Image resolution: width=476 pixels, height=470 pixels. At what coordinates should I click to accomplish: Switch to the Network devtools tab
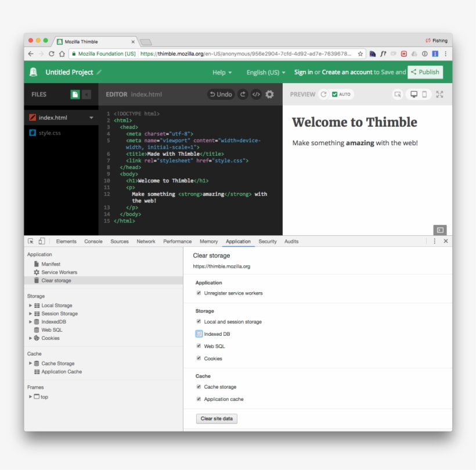(146, 241)
